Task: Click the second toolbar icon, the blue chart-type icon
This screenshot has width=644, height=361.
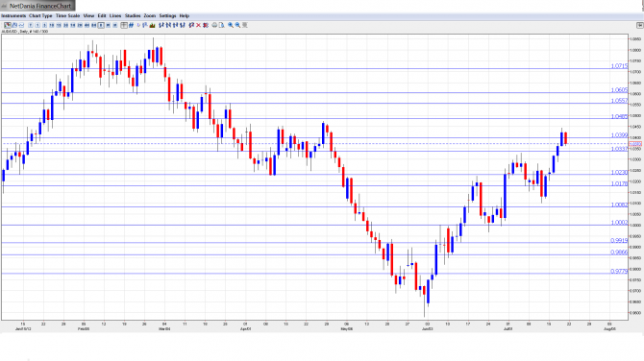Action: click(14, 25)
